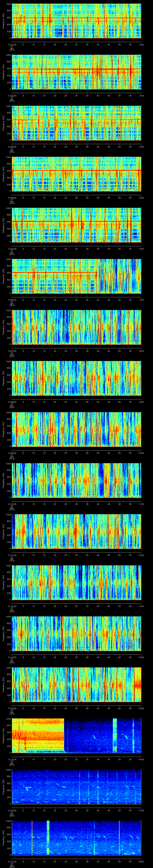Click the '13:12:00' start time label

point(12,606)
